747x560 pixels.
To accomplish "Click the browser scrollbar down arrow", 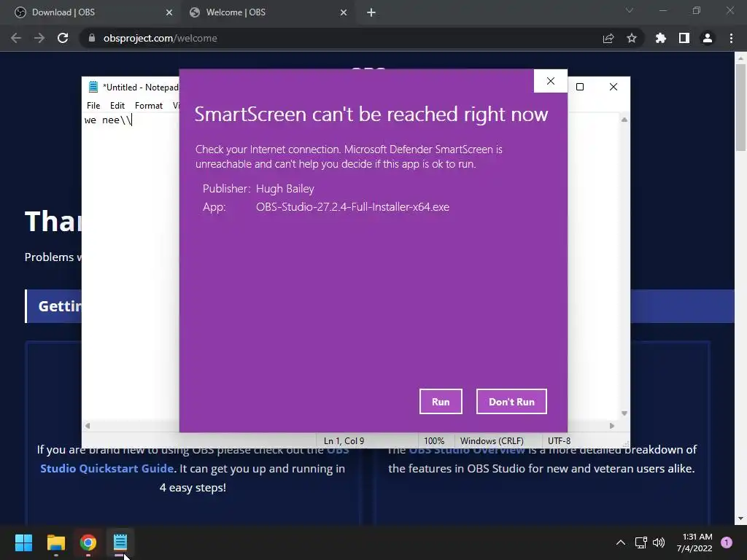I will point(740,519).
